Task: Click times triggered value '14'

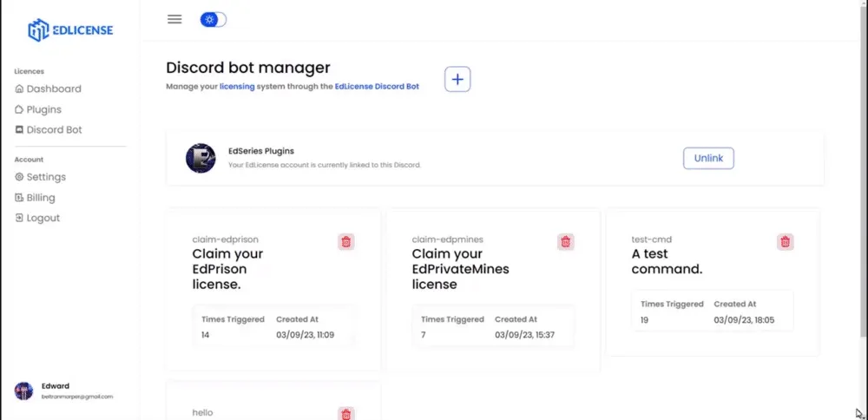Action: click(x=206, y=335)
